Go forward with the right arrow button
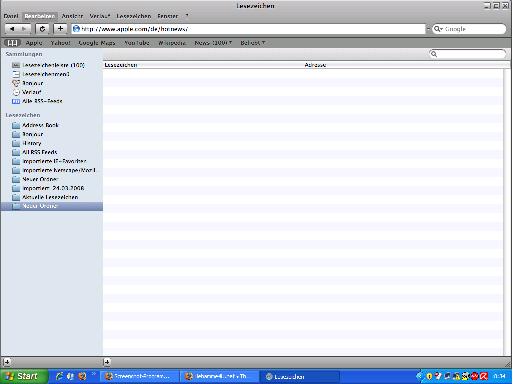Viewport: 514px width, 384px height. [x=24, y=29]
